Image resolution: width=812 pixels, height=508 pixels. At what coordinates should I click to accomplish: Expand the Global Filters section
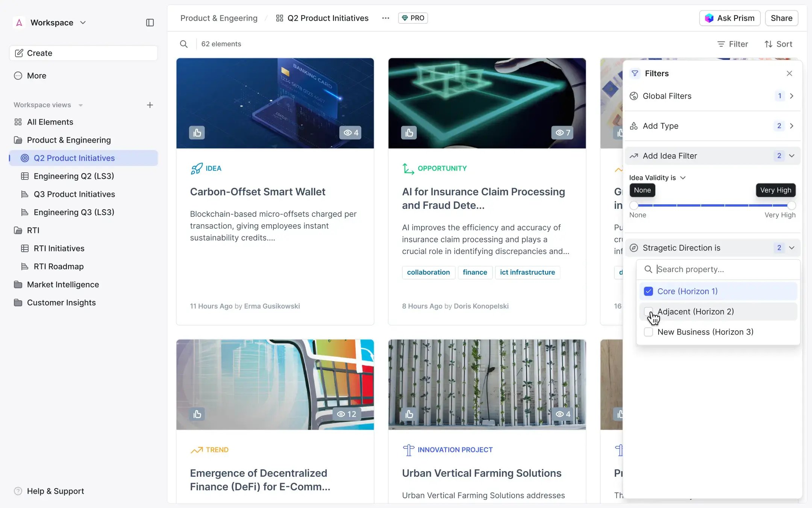click(x=792, y=96)
